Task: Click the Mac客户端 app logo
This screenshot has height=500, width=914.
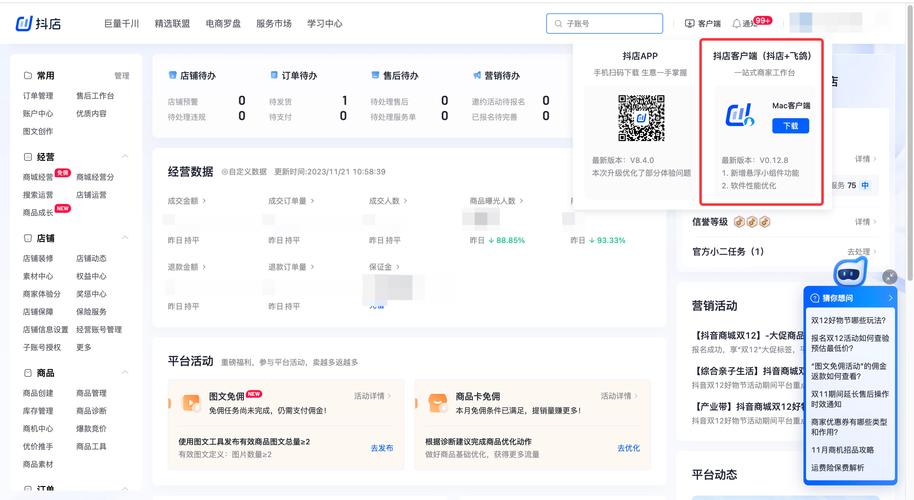Action: click(740, 115)
